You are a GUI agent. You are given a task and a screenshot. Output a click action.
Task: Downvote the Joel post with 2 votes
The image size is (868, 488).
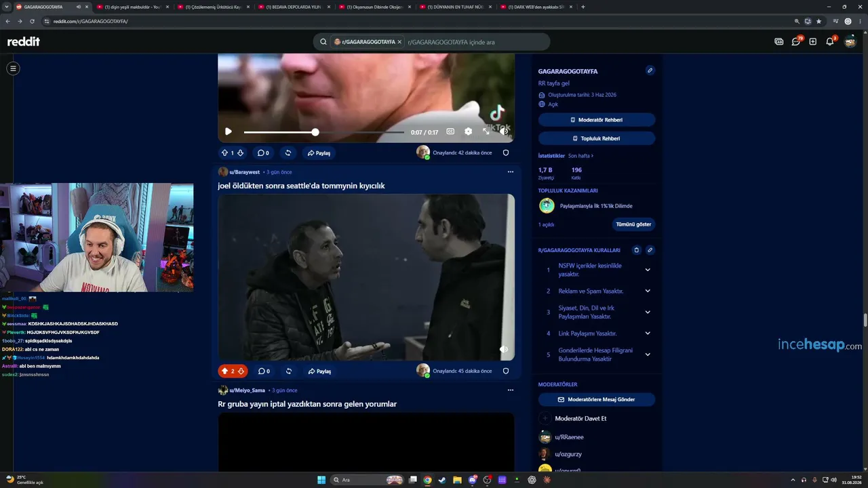pos(241,371)
